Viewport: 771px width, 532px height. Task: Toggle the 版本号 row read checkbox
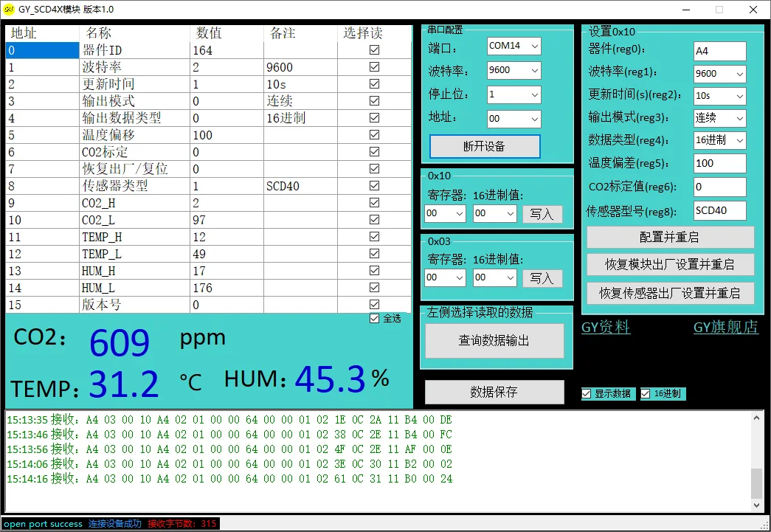pos(374,304)
